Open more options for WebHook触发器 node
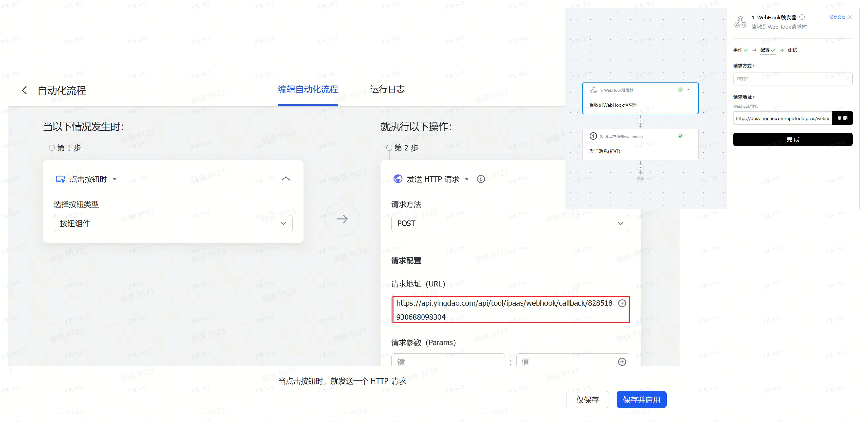Image resolution: width=868 pixels, height=422 pixels. point(688,90)
